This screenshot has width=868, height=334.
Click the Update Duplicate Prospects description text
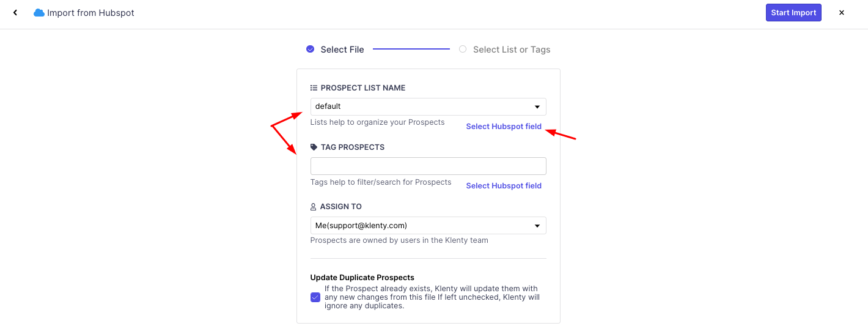431,297
